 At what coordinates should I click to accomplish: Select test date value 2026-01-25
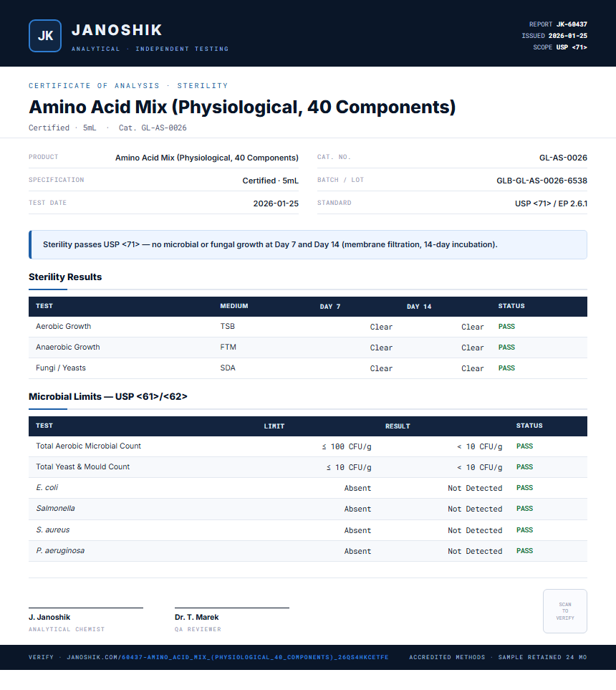coord(276,203)
